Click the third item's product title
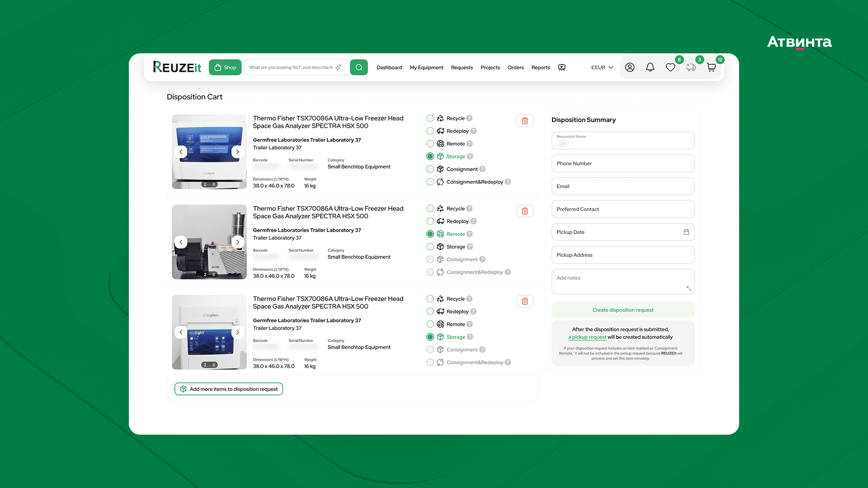The width and height of the screenshot is (868, 488). point(328,303)
